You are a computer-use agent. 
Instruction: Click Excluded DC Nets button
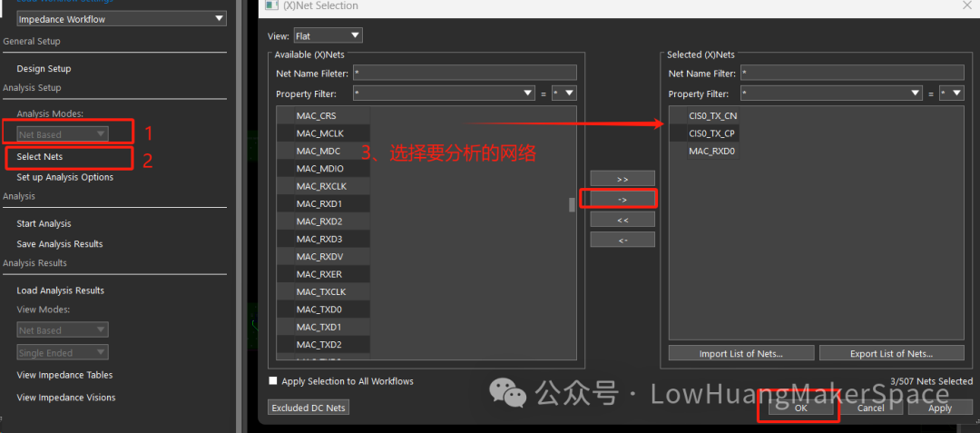point(309,408)
